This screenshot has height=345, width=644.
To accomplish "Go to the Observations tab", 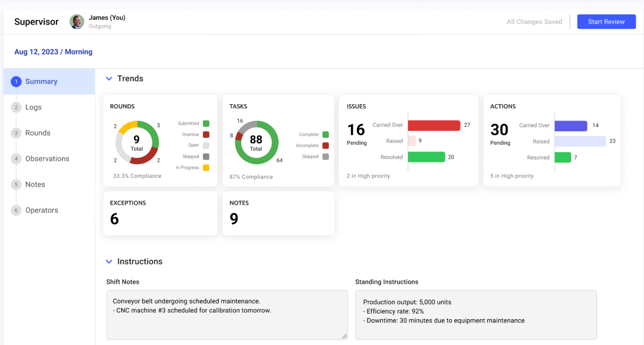I will click(47, 159).
